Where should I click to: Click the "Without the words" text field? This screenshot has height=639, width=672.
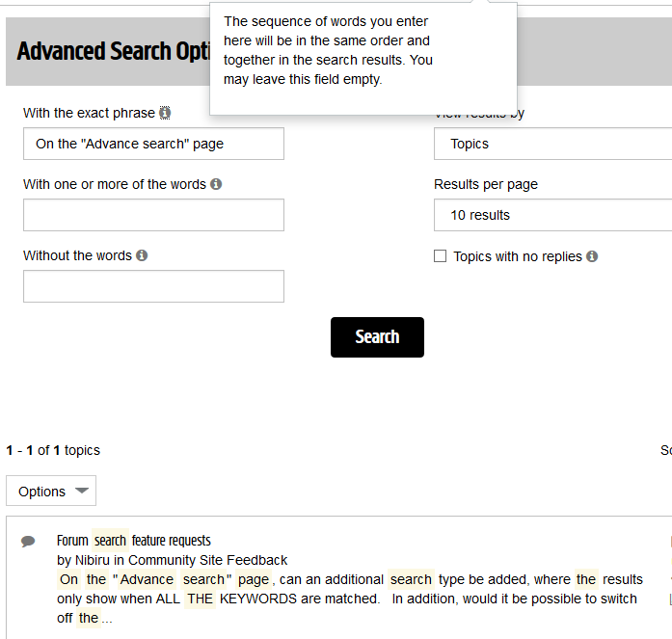click(x=153, y=286)
